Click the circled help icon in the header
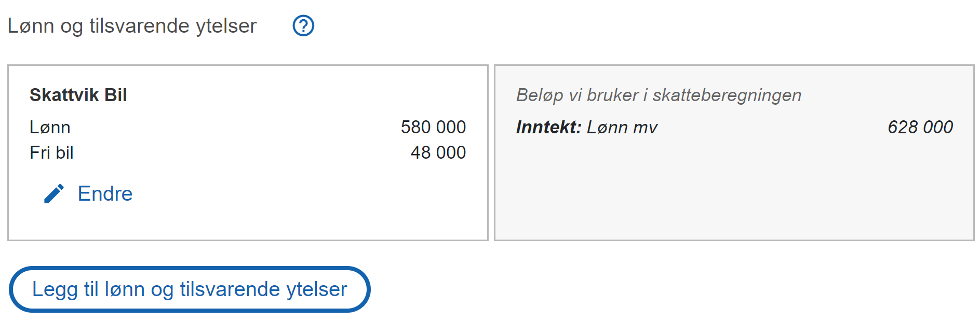Image resolution: width=980 pixels, height=321 pixels. tap(303, 25)
